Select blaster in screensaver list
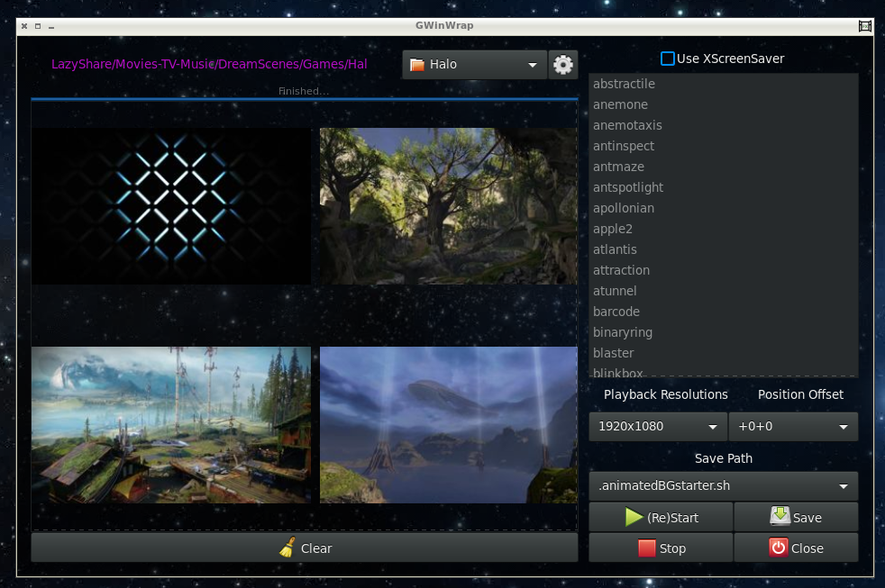The width and height of the screenshot is (885, 588). (x=723, y=353)
